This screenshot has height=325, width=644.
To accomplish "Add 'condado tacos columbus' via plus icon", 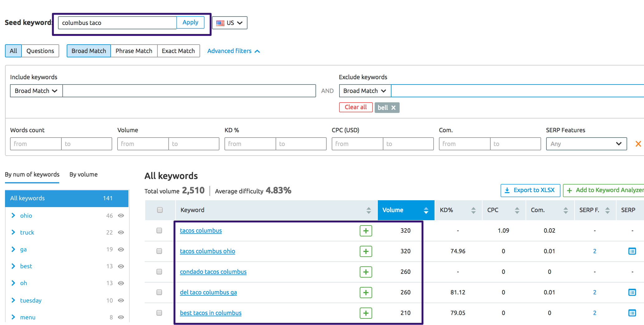I will pyautogui.click(x=366, y=272).
